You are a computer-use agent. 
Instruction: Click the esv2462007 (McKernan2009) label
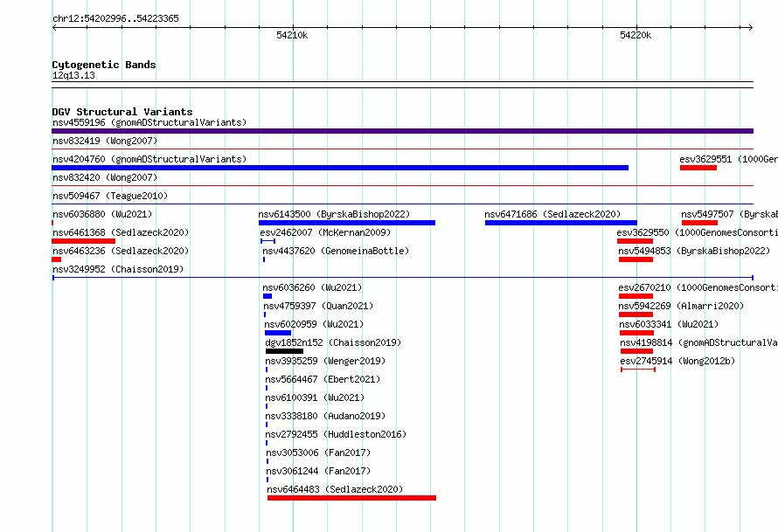(325, 232)
